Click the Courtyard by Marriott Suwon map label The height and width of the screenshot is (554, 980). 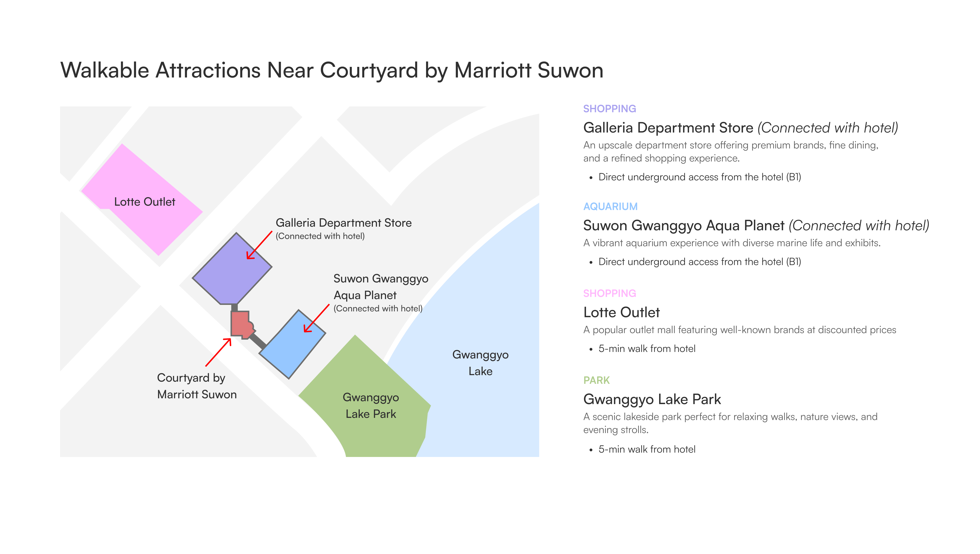(197, 386)
